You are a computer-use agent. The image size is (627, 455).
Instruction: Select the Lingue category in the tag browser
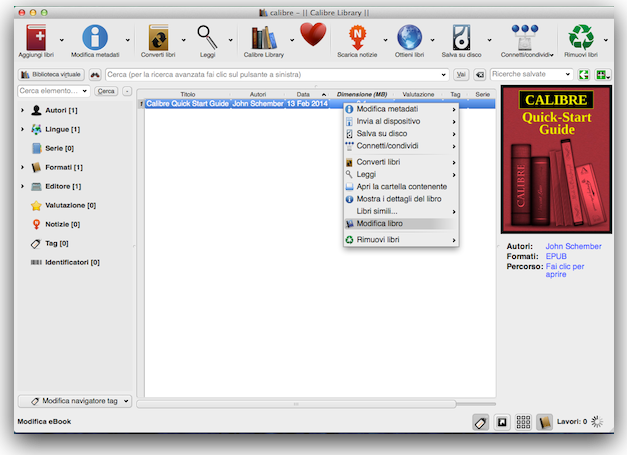(62, 130)
